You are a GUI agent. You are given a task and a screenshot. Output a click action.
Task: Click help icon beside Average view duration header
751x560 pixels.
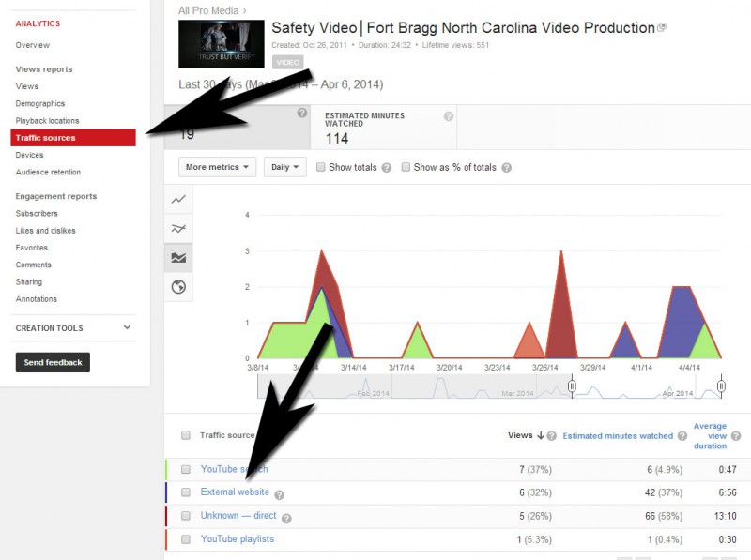736,436
